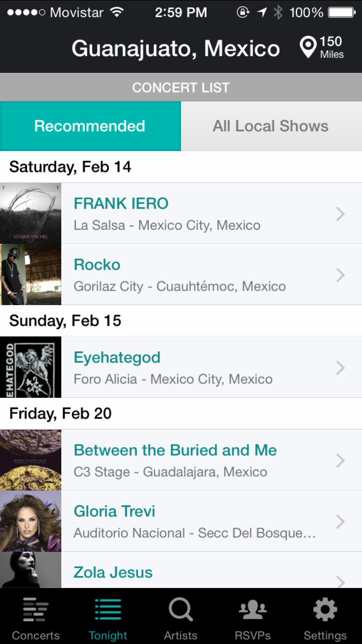Open the Artists search icon

click(181, 610)
